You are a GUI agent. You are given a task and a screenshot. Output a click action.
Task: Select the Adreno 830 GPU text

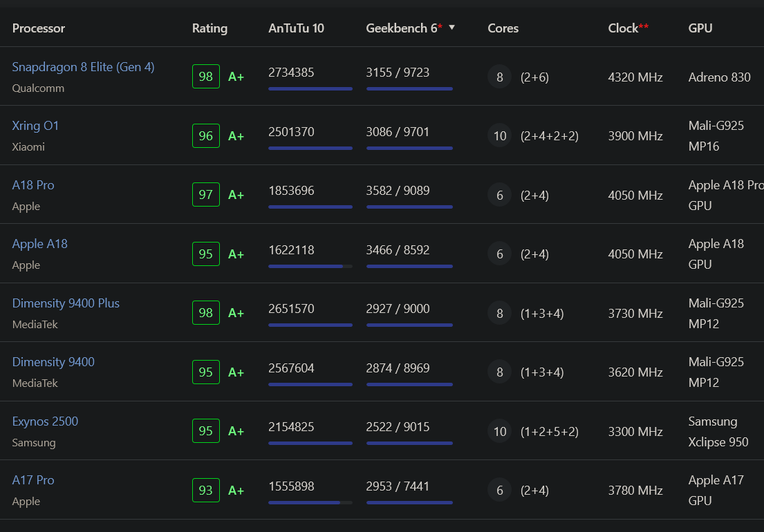coord(719,77)
